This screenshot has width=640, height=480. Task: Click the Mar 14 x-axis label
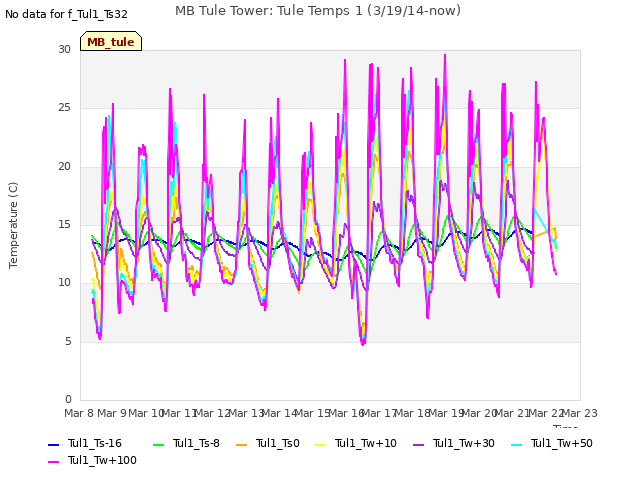279,413
